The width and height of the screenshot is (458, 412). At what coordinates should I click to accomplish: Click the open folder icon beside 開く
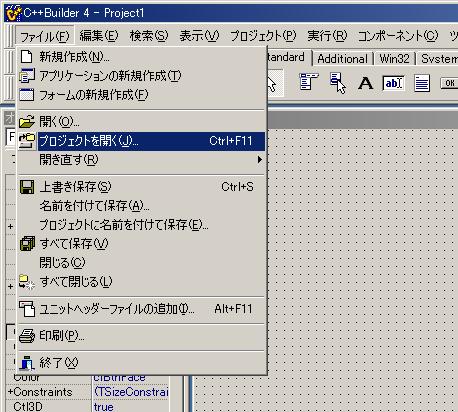point(27,121)
